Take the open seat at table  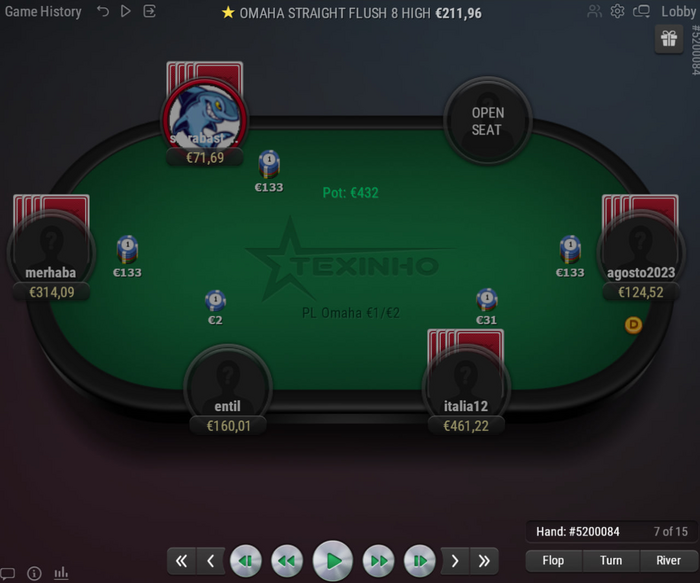point(488,121)
